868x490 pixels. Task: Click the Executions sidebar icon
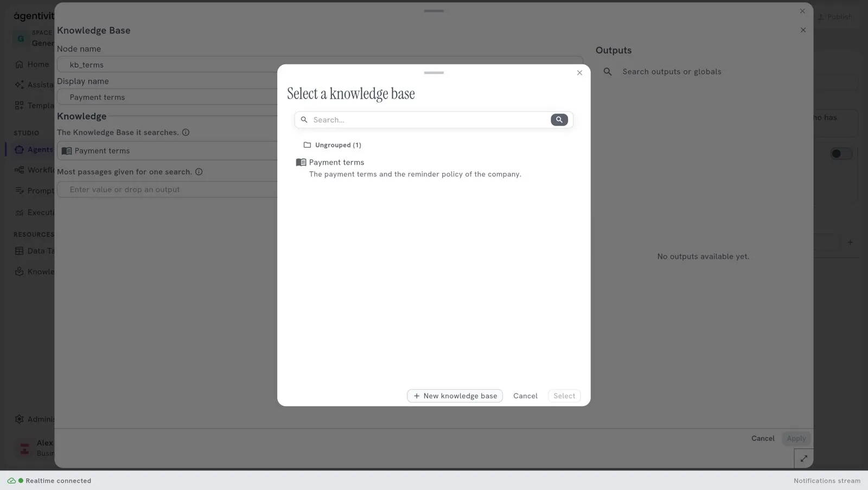(x=20, y=212)
